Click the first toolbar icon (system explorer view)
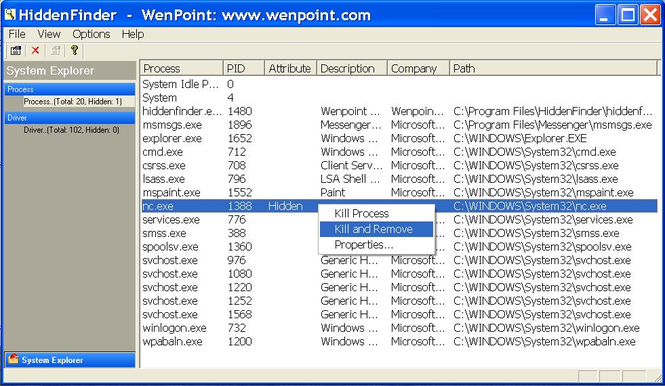This screenshot has height=386, width=665. 16,51
